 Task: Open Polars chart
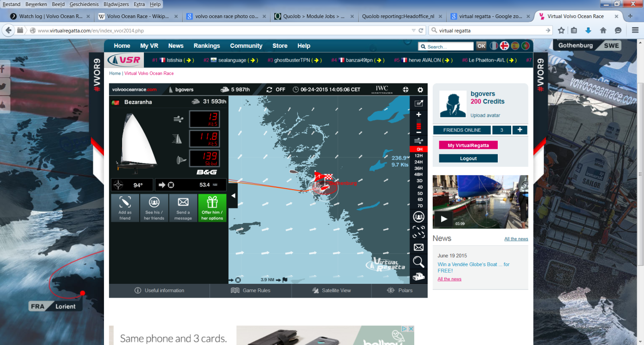click(399, 291)
